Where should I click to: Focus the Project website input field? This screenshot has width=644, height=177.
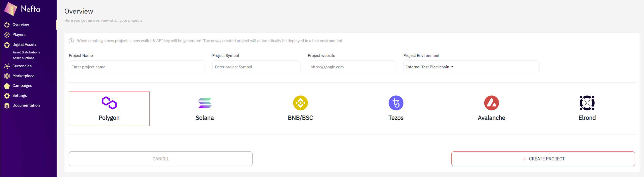(x=352, y=67)
